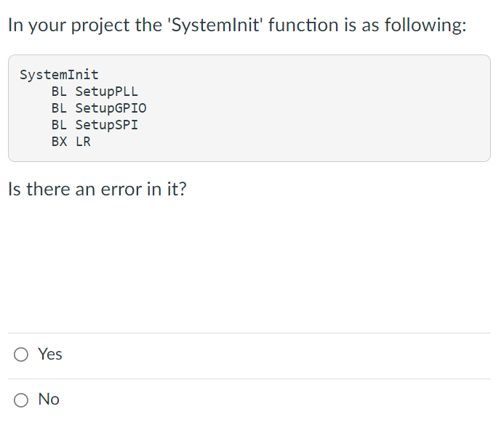
Task: Click the SetupGPIO operand in the code
Action: [111, 108]
